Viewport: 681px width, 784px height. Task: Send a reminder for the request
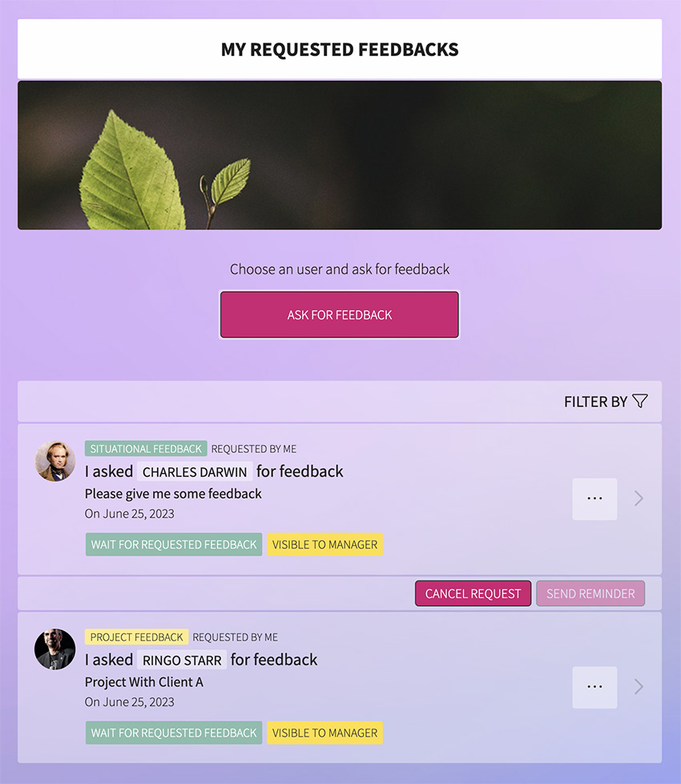590,593
